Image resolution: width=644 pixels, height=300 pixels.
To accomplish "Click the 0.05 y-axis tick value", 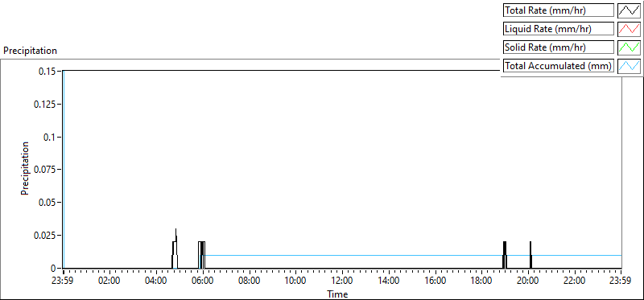I will (x=47, y=203).
